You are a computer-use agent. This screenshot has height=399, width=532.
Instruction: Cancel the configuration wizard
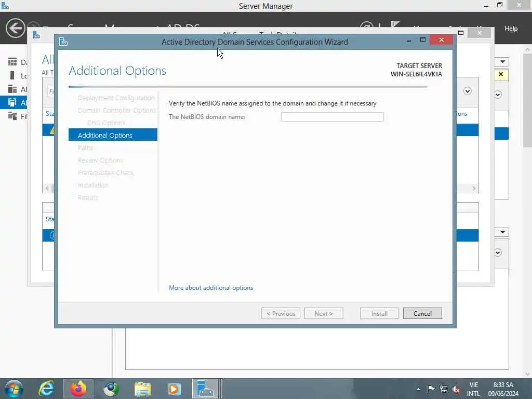[x=422, y=313]
